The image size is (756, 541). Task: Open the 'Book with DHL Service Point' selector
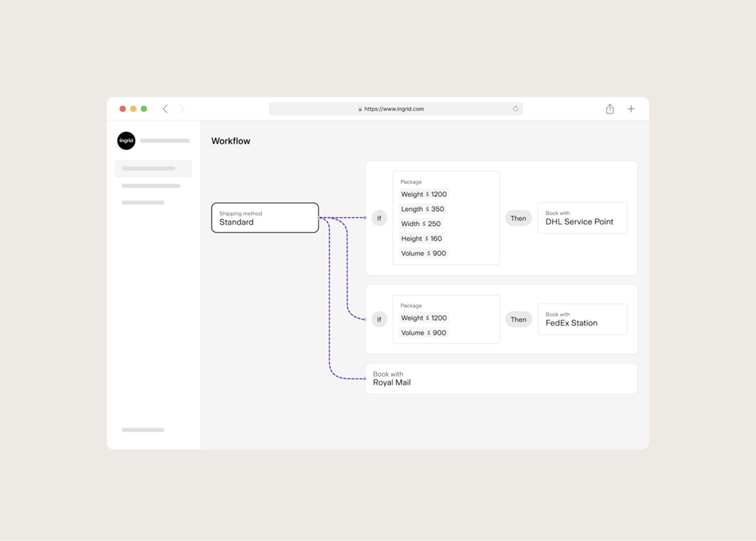click(582, 217)
